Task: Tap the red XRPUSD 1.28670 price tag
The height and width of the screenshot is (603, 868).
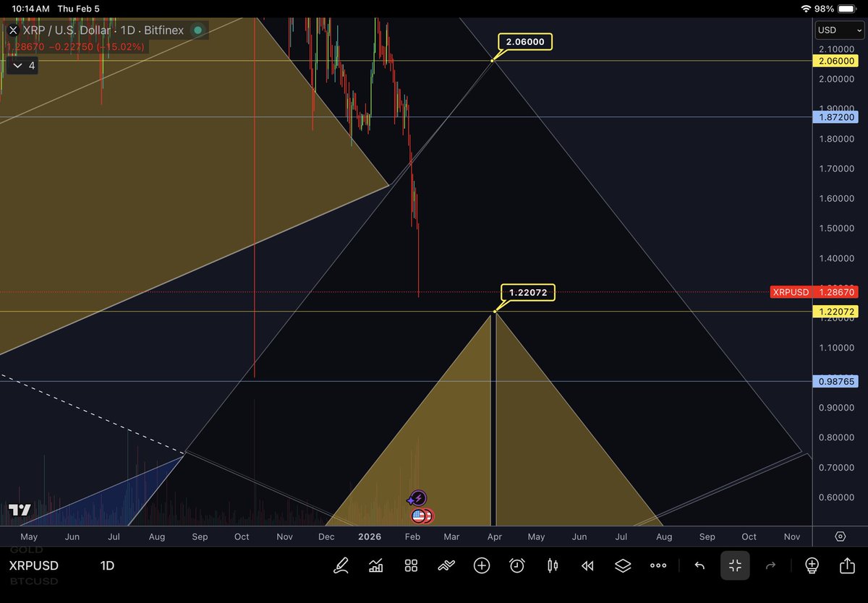Action: [x=814, y=292]
